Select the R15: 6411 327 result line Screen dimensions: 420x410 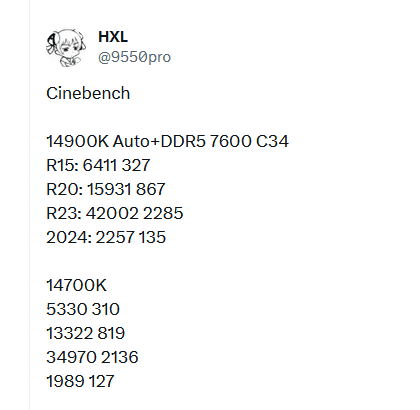click(x=98, y=165)
